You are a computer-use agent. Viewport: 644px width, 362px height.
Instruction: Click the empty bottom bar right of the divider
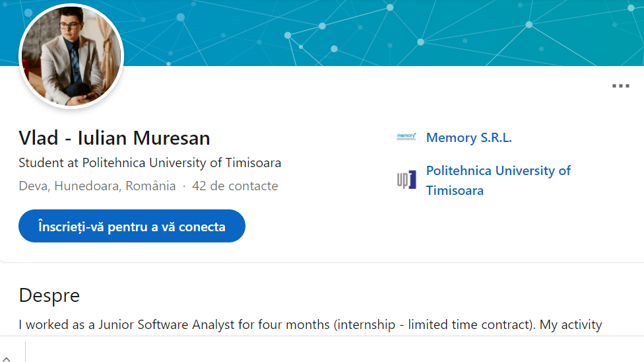pos(330,350)
